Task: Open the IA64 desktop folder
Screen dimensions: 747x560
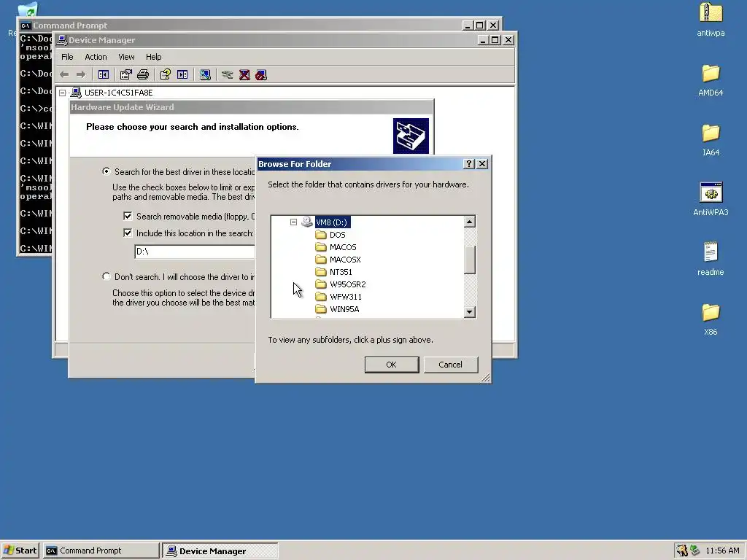Action: pos(711,140)
